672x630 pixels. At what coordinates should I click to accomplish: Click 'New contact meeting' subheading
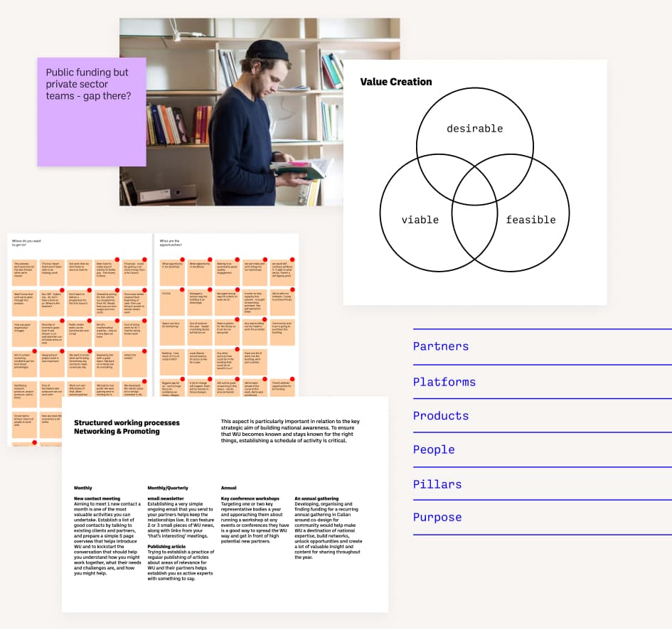click(97, 498)
